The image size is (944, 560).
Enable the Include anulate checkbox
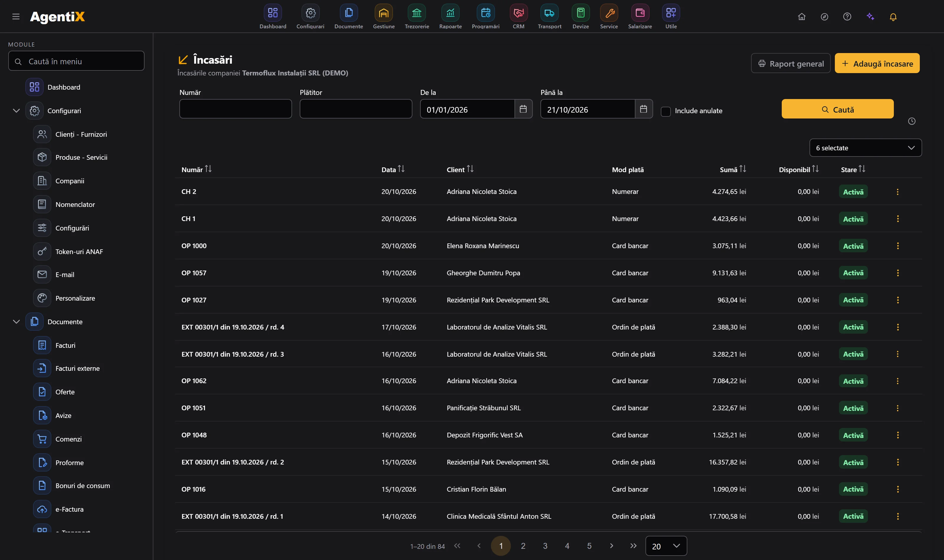click(x=665, y=111)
